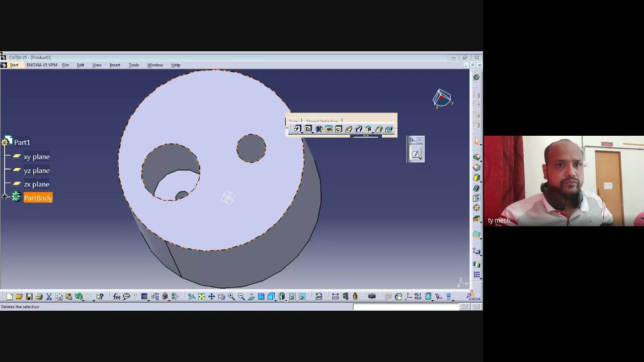The image size is (644, 362).
Task: Click the Hole icon in floating toolbar
Action: [x=339, y=129]
